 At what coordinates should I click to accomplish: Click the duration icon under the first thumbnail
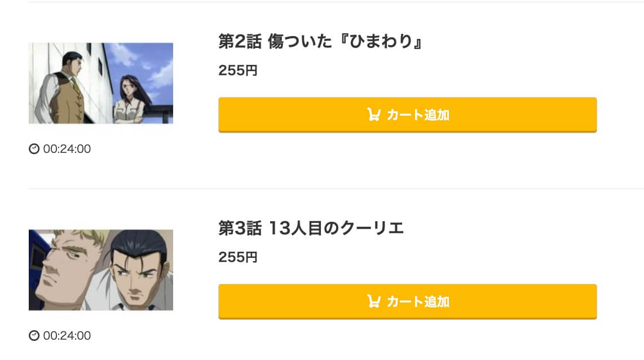click(34, 149)
